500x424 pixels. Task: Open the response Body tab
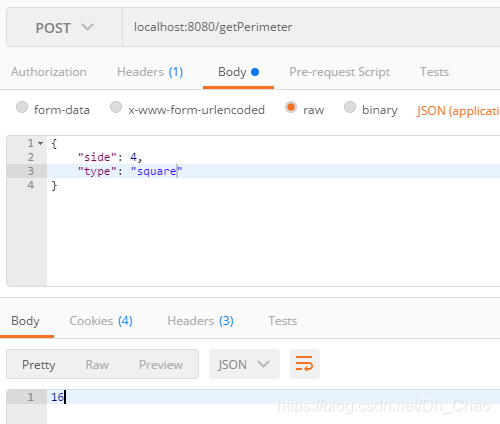25,321
